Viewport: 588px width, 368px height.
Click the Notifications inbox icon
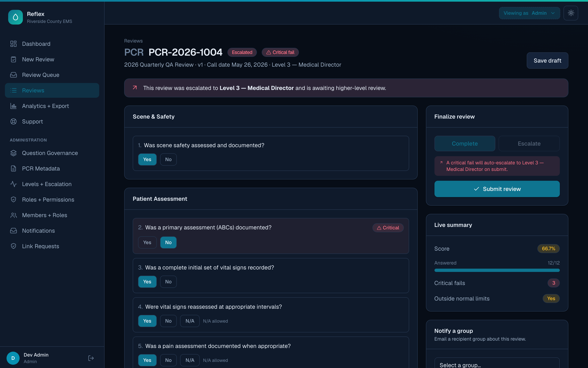(13, 231)
